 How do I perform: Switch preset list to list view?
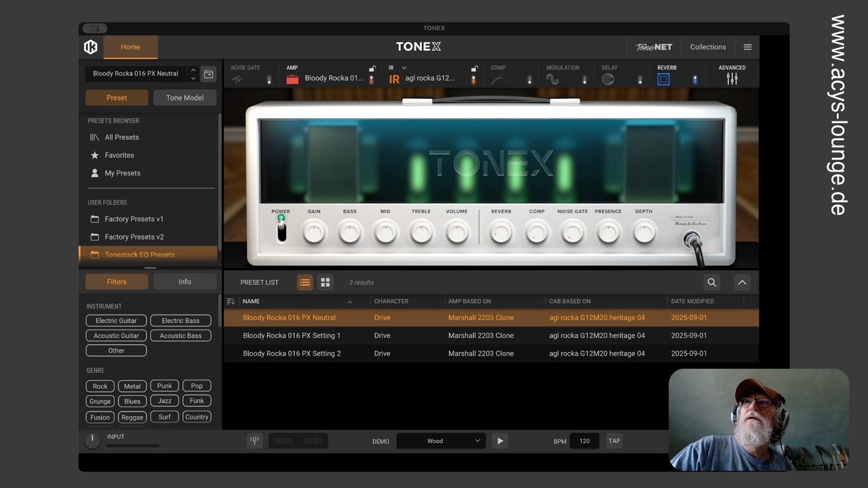pos(305,282)
